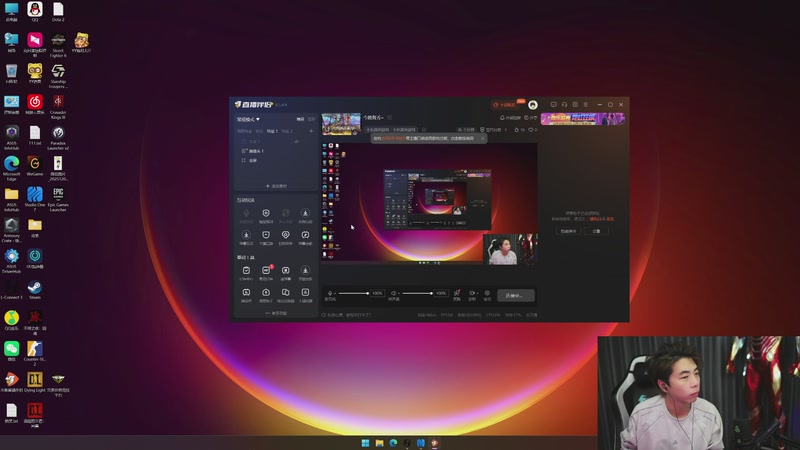Select the 全屏 fullscreen source row
Viewport: 800px width, 450px height.
276,160
